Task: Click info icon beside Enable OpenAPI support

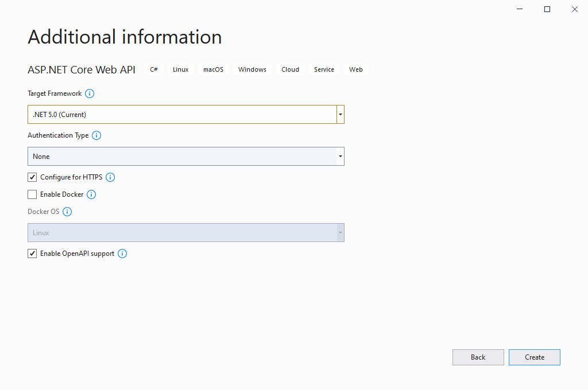Action: (x=122, y=253)
